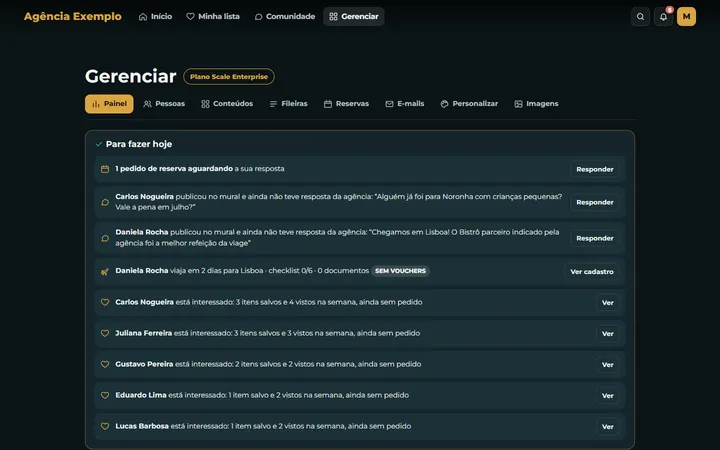
Task: Click the chat bubble icon beside Comunidade
Action: (259, 17)
